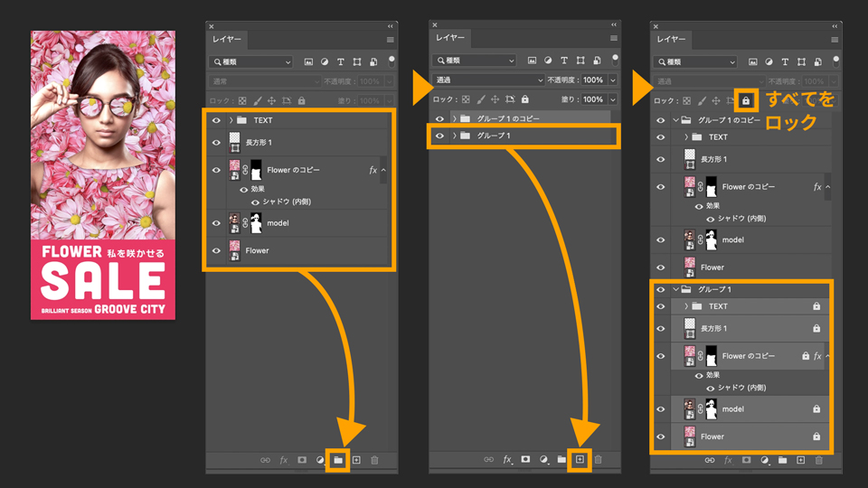Click opacity 100% field in middle panel
This screenshot has width=868, height=488.
tap(593, 80)
